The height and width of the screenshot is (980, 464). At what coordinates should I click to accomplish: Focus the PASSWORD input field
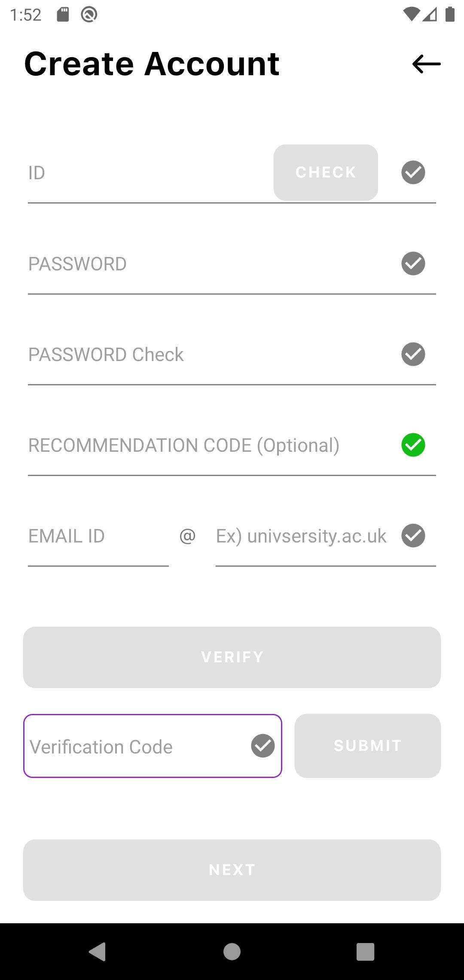206,264
